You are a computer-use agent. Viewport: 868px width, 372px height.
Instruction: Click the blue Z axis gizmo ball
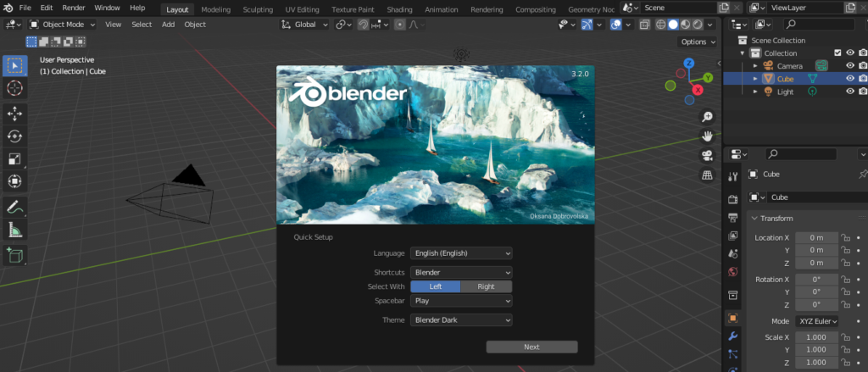(688, 63)
